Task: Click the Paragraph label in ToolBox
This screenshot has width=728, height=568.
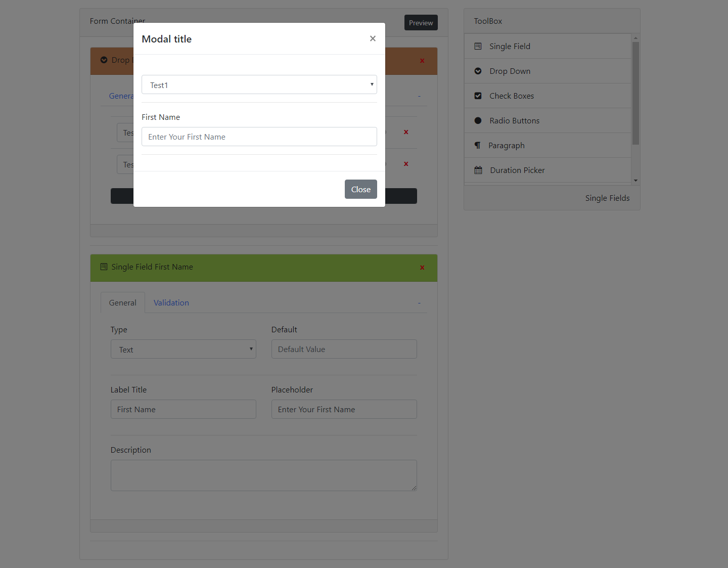Action: click(x=507, y=145)
